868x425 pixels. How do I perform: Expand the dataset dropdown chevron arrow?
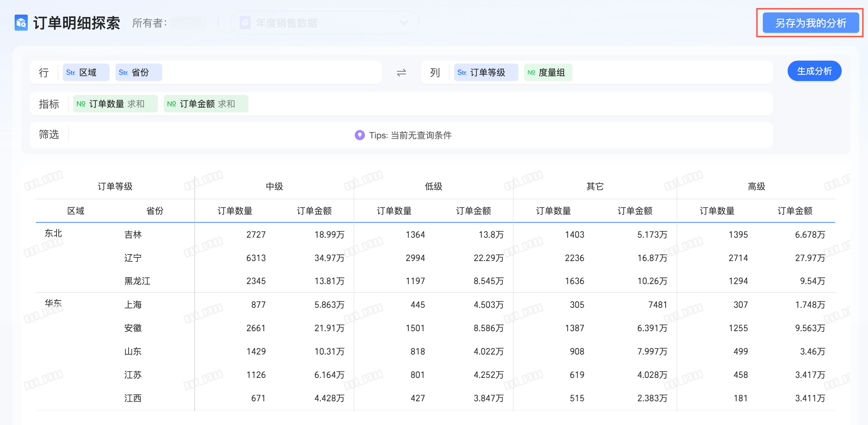click(x=404, y=23)
